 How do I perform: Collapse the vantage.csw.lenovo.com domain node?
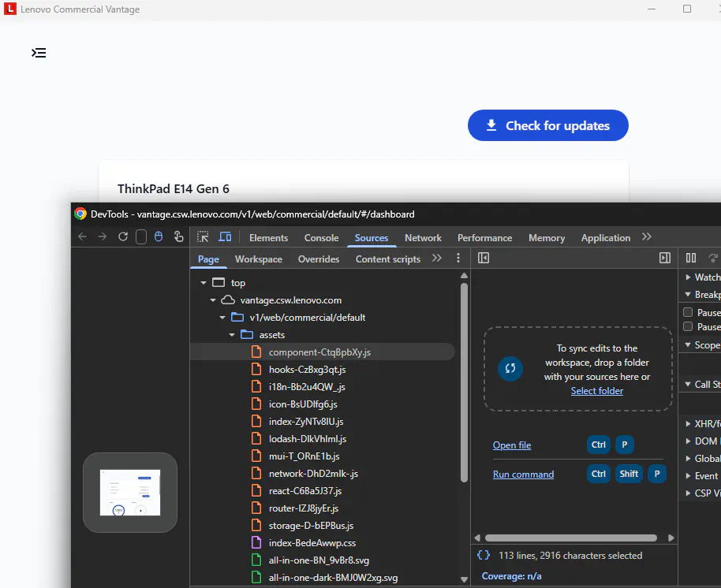[213, 300]
